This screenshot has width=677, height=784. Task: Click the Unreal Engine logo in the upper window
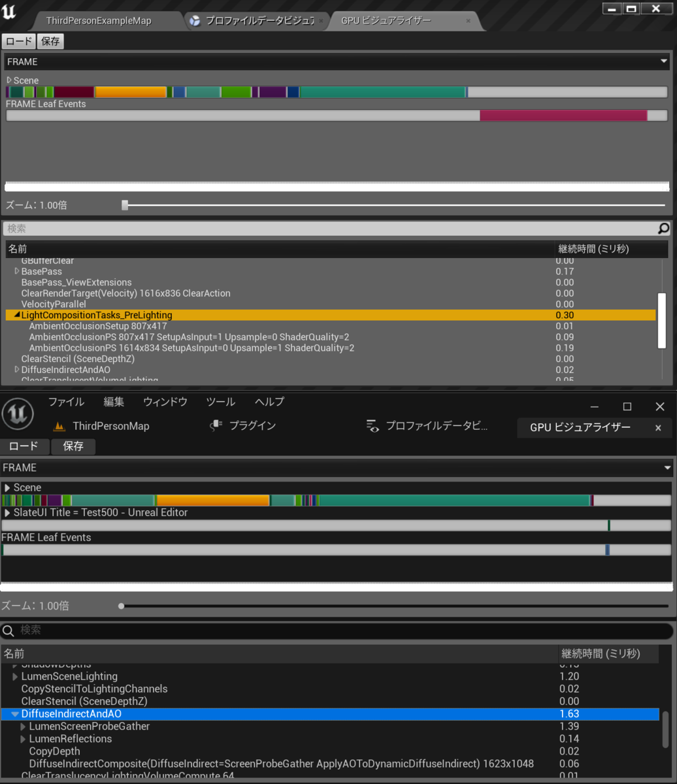(x=9, y=11)
